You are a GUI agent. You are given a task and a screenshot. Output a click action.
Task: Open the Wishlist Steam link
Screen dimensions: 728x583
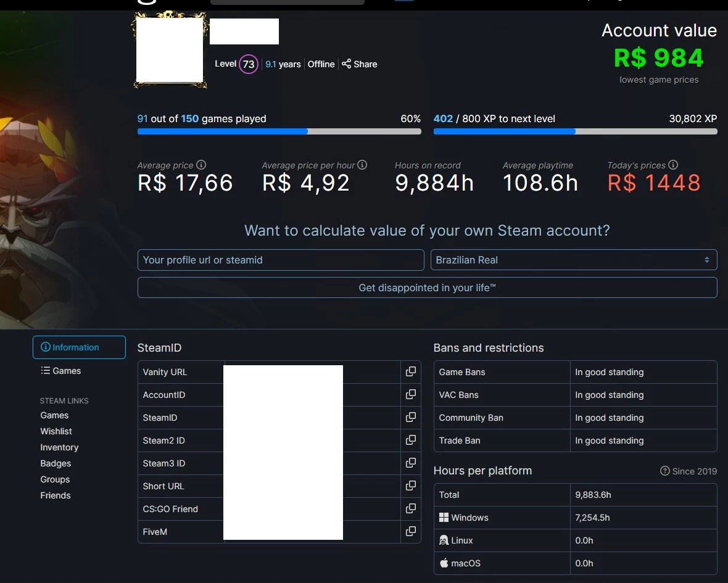coord(56,431)
